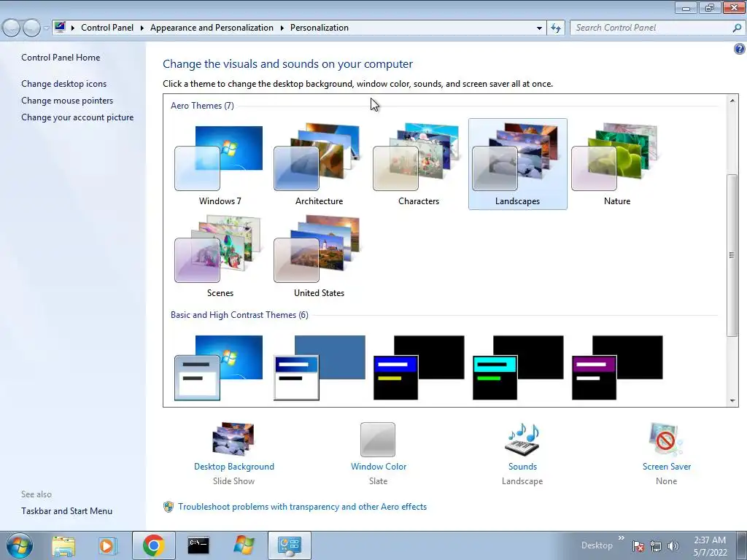Expand arrow after Control Panel breadcrumb
The image size is (747, 560).
[142, 28]
